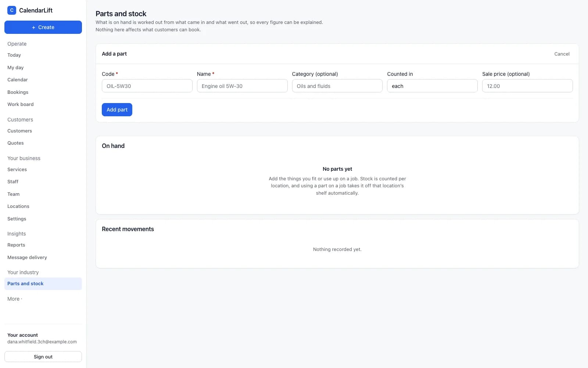Viewport: 588px width, 368px height.
Task: Click the CalendarLift logo icon
Action: [12, 10]
